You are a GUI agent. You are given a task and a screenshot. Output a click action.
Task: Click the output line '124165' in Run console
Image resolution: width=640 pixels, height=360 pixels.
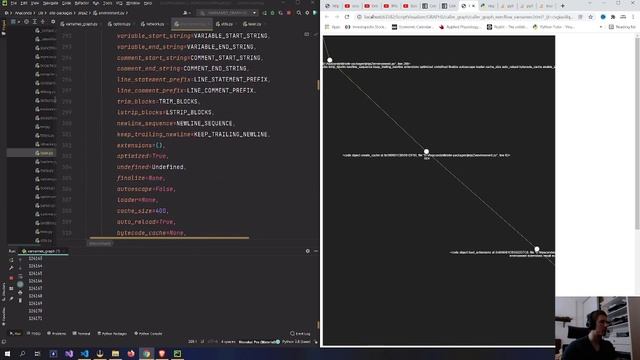point(36,273)
